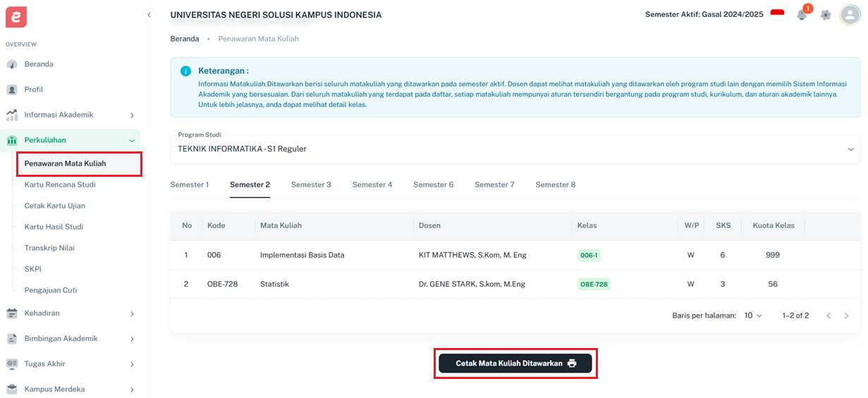The image size is (868, 398).
Task: Click the Kehadiran calendar icon
Action: pyautogui.click(x=12, y=313)
